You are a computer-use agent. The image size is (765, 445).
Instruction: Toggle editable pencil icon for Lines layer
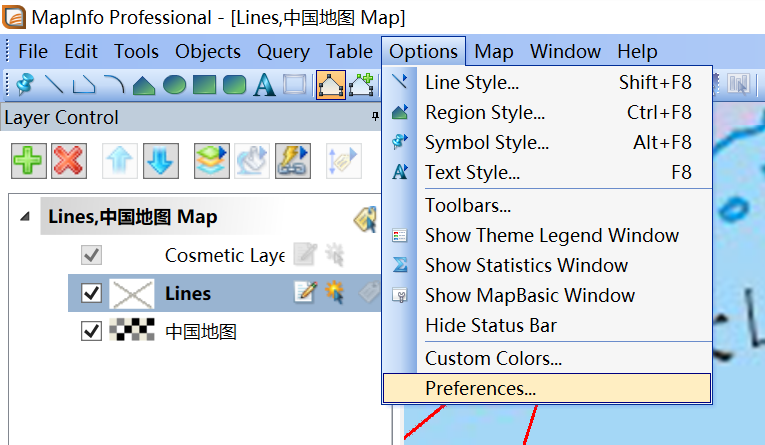pos(306,292)
